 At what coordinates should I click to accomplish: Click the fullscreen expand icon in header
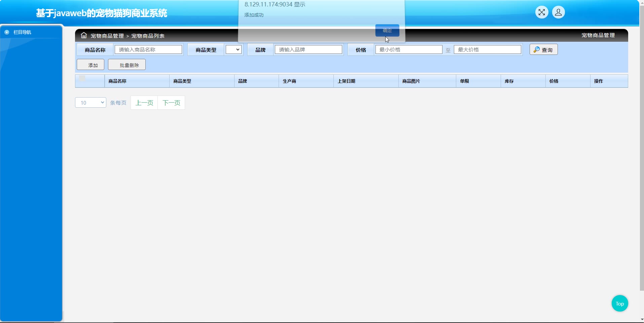(x=542, y=12)
